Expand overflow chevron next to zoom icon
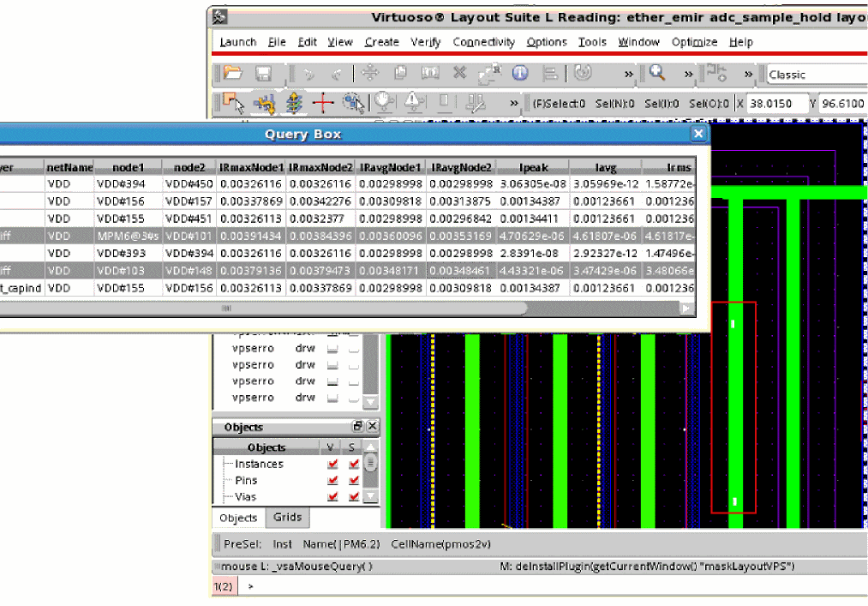 coord(687,75)
